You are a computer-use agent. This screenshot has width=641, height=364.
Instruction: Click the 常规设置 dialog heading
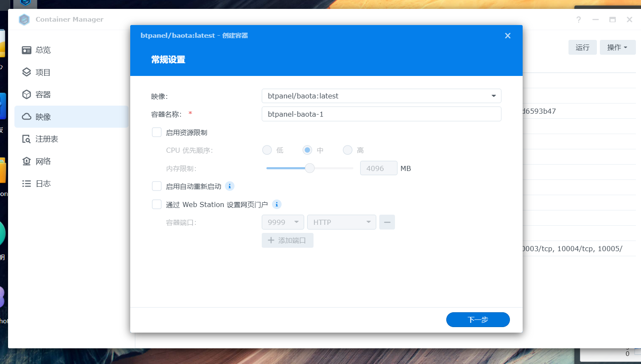168,60
